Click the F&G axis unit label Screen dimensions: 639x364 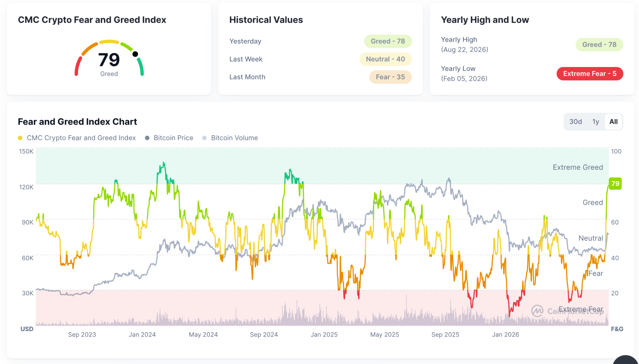click(617, 329)
